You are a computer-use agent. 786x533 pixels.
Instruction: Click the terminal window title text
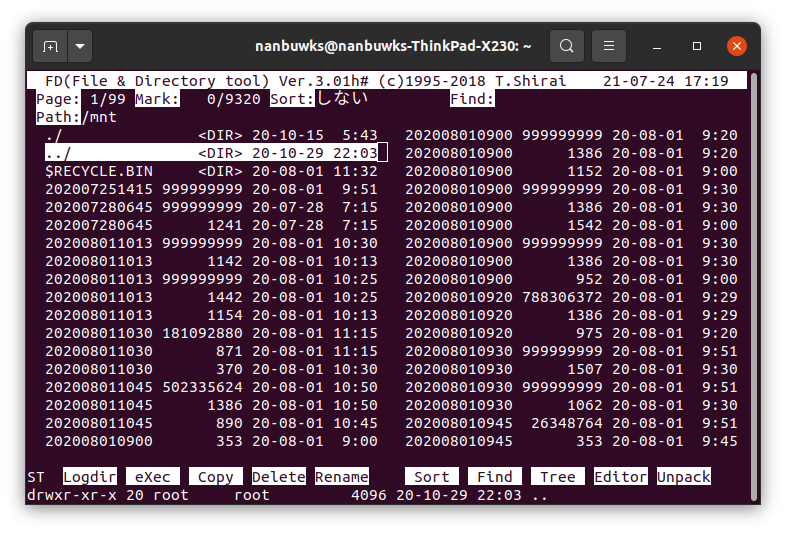coord(393,46)
